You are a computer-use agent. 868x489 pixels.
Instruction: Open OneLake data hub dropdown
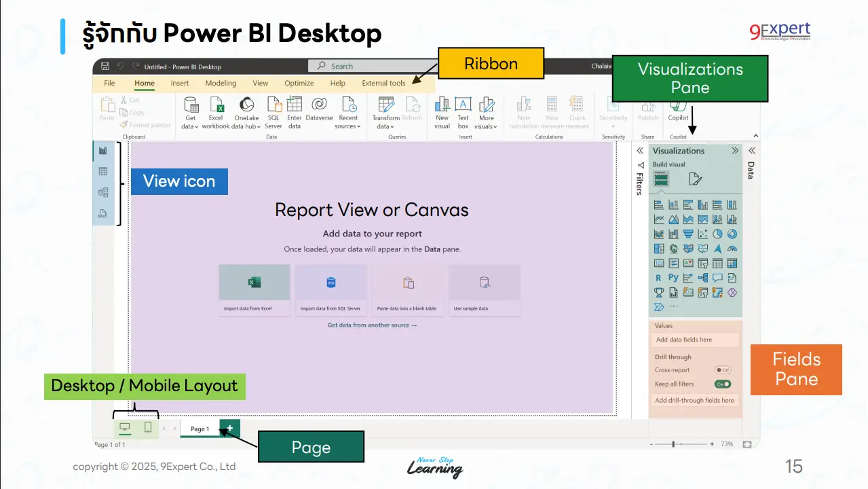tap(246, 113)
